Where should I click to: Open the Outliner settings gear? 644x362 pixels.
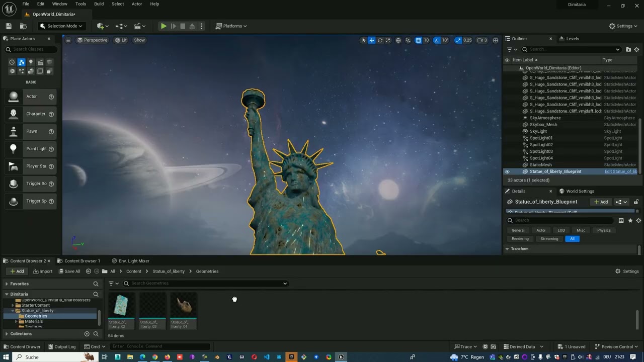636,49
